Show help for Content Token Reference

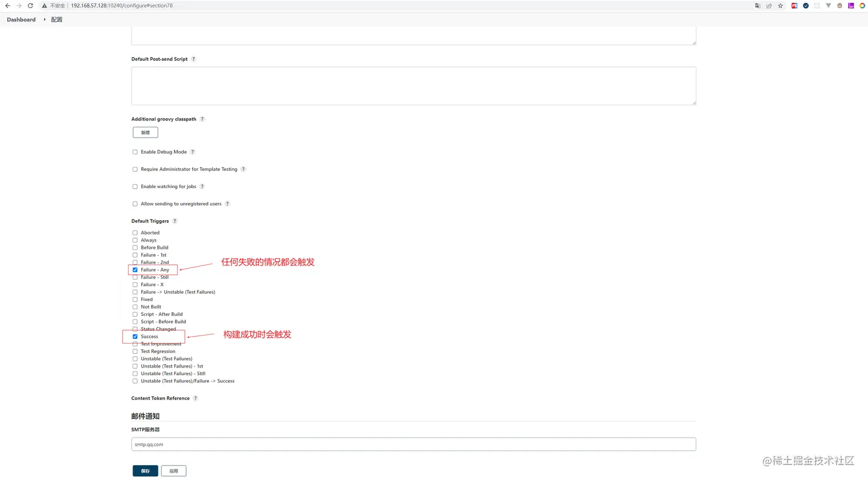coord(195,398)
